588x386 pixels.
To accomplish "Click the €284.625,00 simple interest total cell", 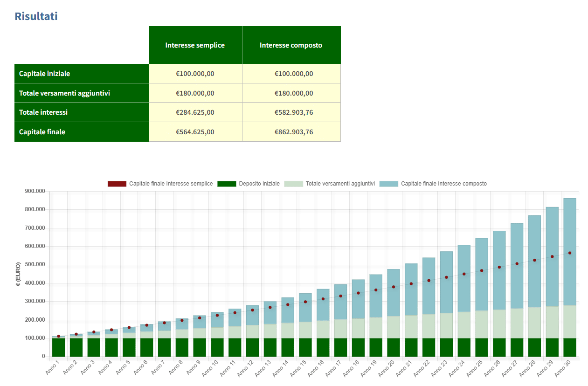I will point(195,112).
